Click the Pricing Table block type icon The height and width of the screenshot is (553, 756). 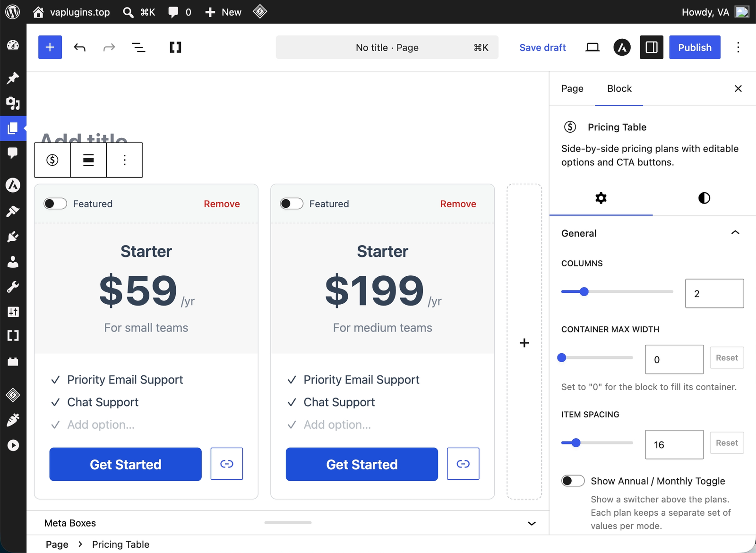point(52,160)
